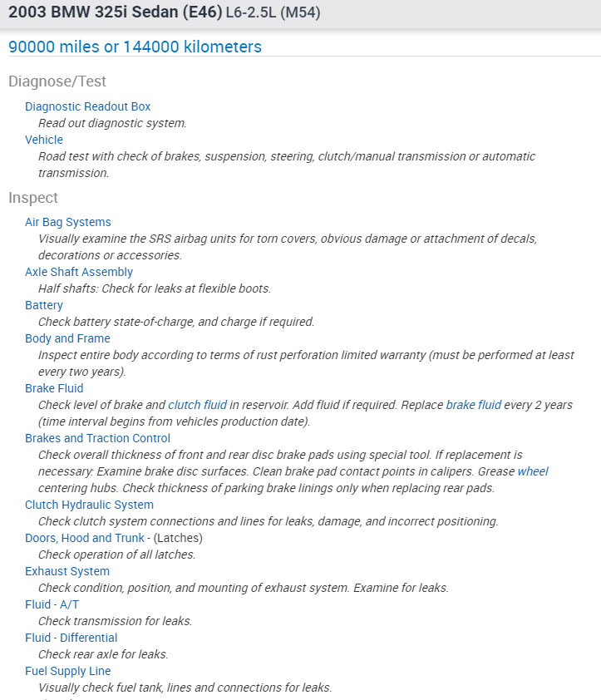The width and height of the screenshot is (601, 700).
Task: Click the 2003 BMW 325i Sedan title
Action: (x=115, y=12)
